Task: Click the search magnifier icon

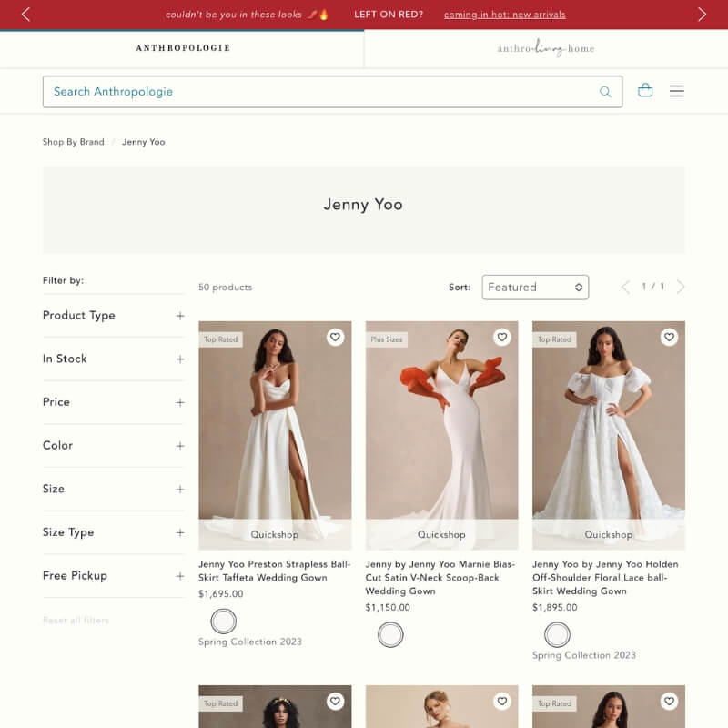Action: point(605,92)
